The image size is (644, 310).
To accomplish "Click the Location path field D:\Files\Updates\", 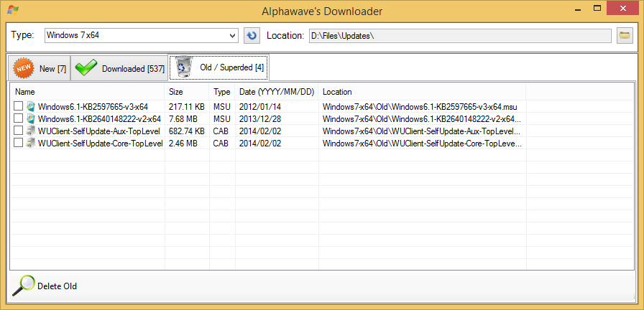I will coord(459,36).
